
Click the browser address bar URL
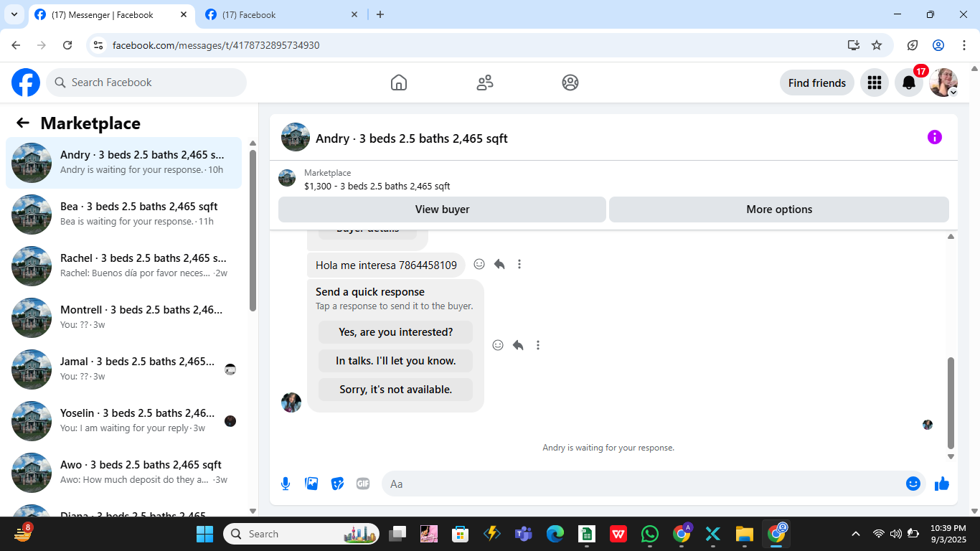tap(216, 45)
